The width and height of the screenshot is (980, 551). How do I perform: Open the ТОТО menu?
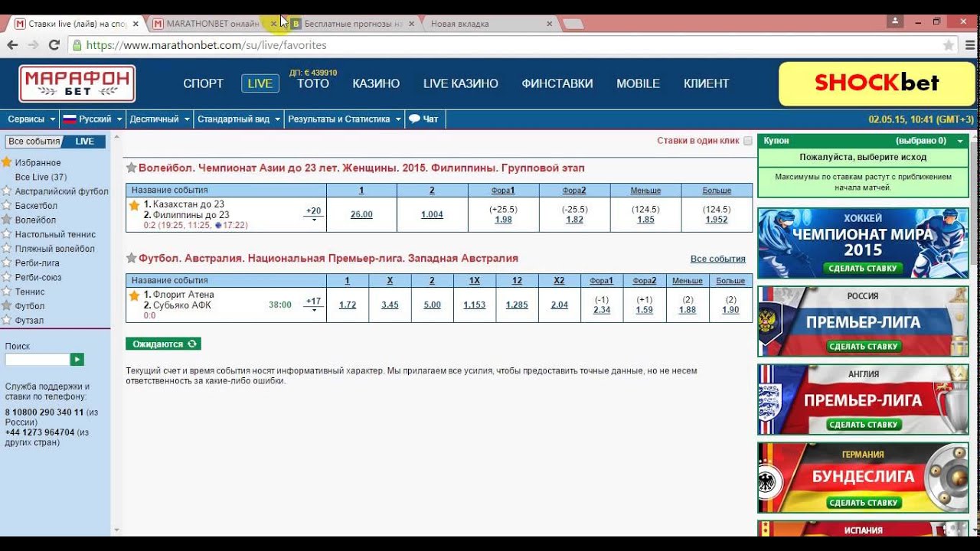pyautogui.click(x=313, y=83)
